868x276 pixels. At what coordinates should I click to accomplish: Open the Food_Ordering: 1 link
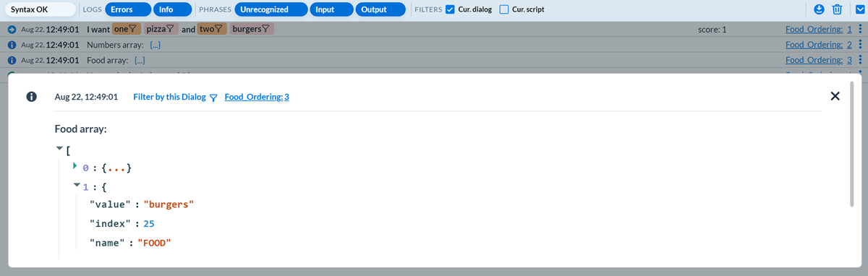(x=819, y=30)
